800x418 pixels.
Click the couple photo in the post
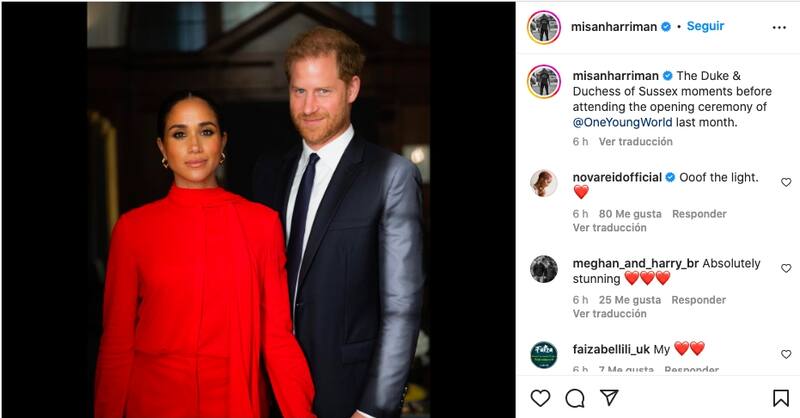(x=258, y=210)
